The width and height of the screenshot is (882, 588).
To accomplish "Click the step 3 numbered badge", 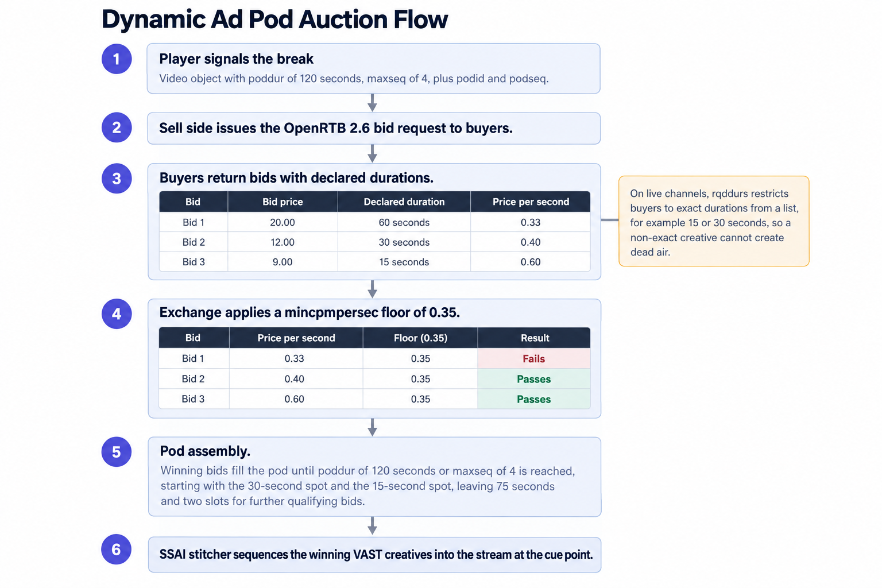I will coord(117,179).
